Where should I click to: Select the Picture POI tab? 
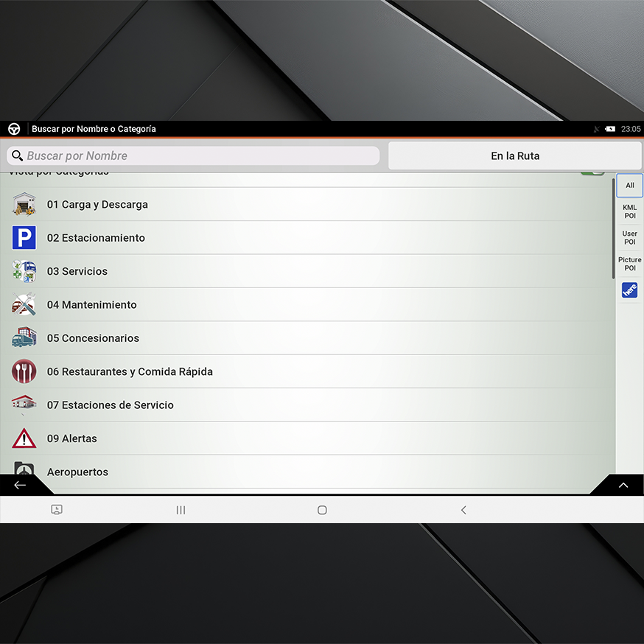tap(629, 264)
